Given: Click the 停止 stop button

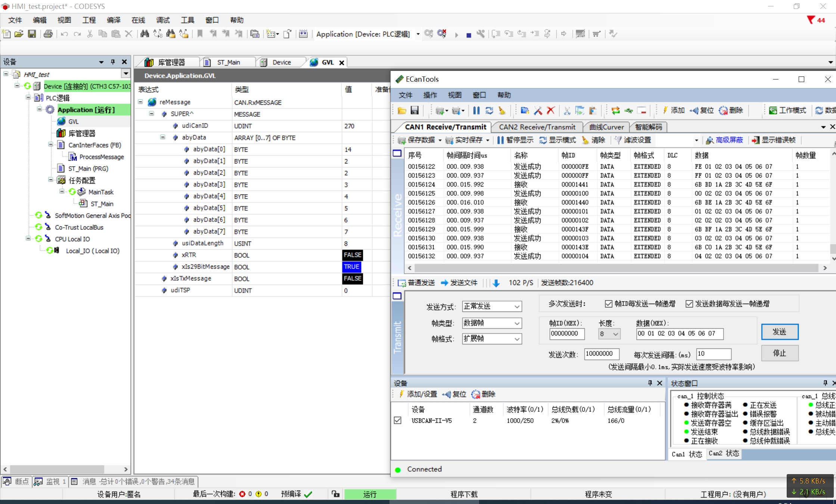Looking at the screenshot, I should pos(779,353).
